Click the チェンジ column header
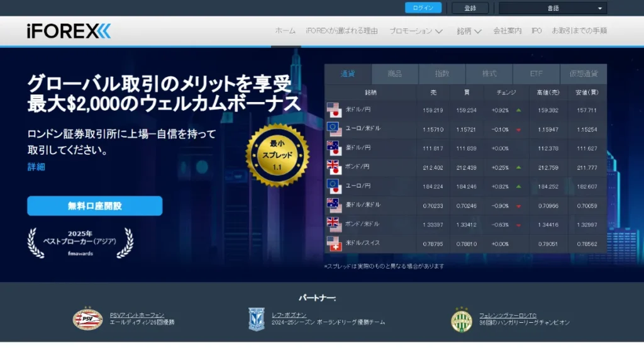This screenshot has width=644, height=348. 506,93
